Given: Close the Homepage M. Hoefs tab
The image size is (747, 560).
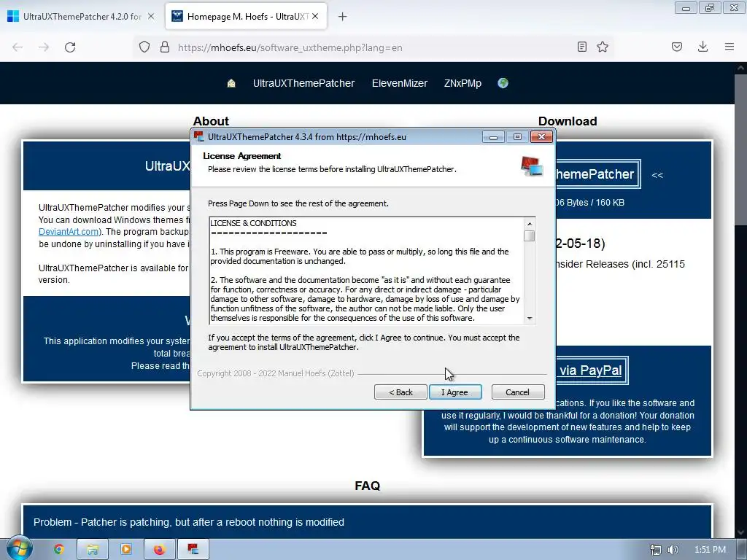Looking at the screenshot, I should 315,16.
